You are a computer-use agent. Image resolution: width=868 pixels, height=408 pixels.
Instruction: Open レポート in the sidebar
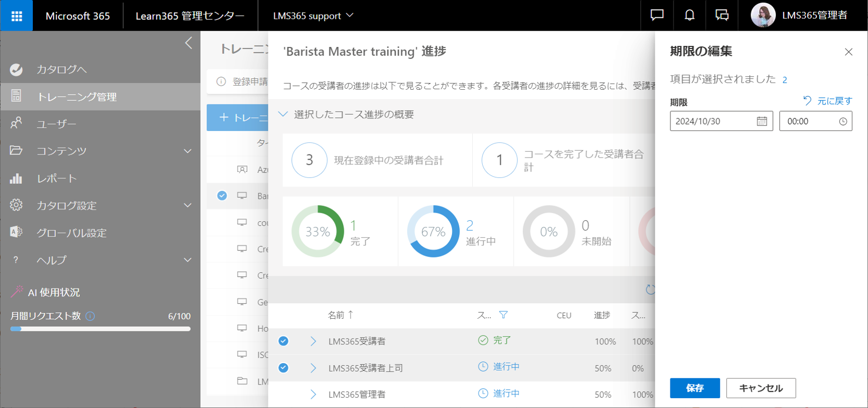pyautogui.click(x=57, y=178)
